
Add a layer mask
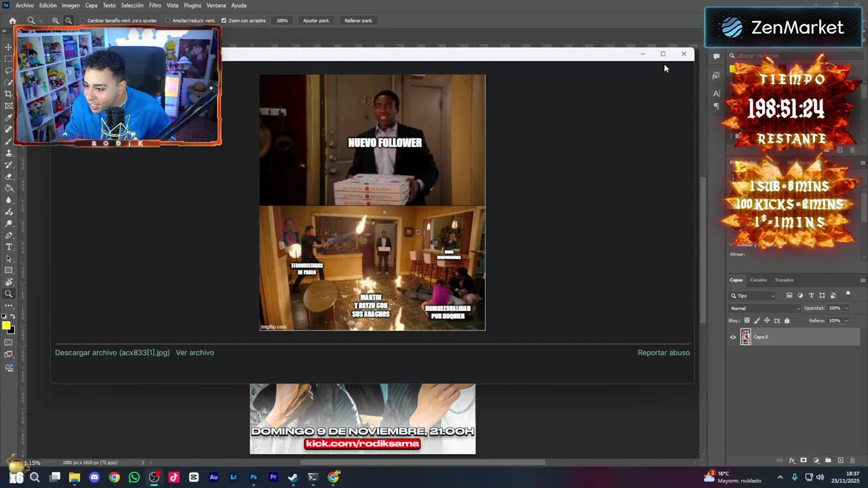(804, 460)
